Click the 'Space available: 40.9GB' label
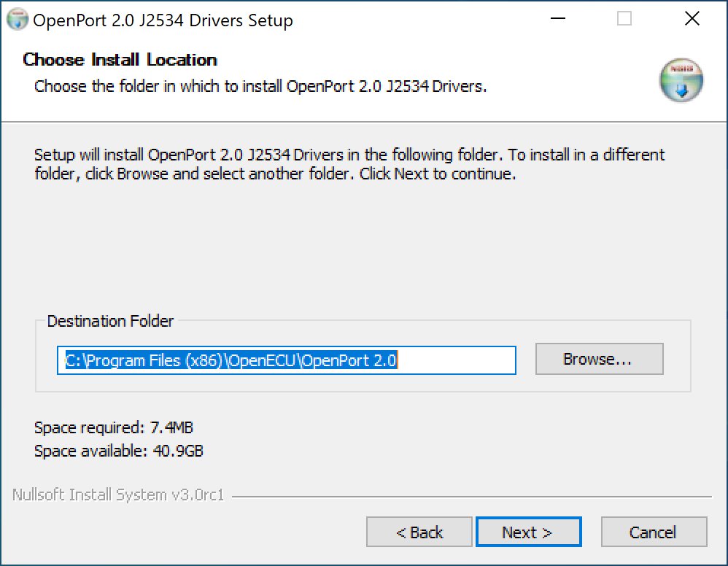Image resolution: width=728 pixels, height=566 pixels. coord(119,450)
